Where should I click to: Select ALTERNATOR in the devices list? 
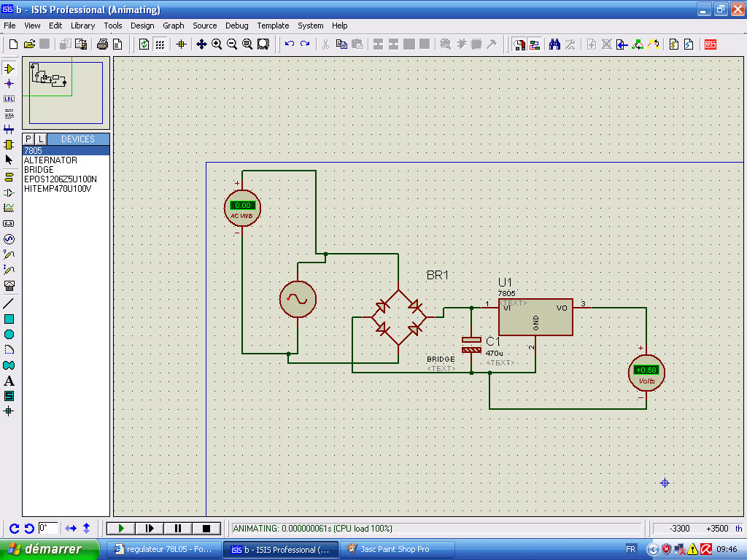point(50,160)
